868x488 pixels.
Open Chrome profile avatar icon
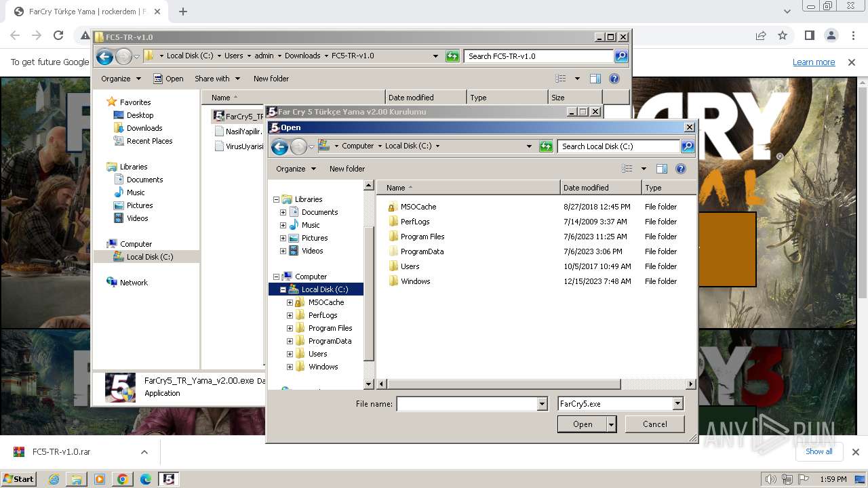[x=831, y=35]
